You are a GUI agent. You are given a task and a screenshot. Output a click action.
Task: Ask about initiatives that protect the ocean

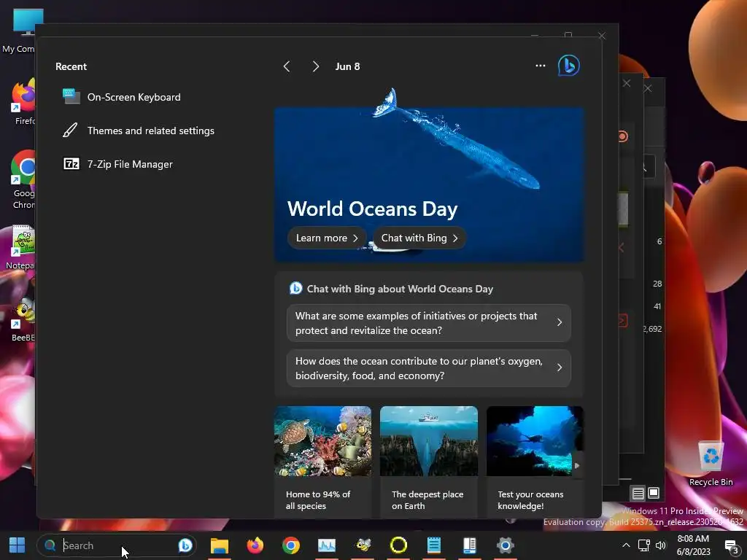429,323
